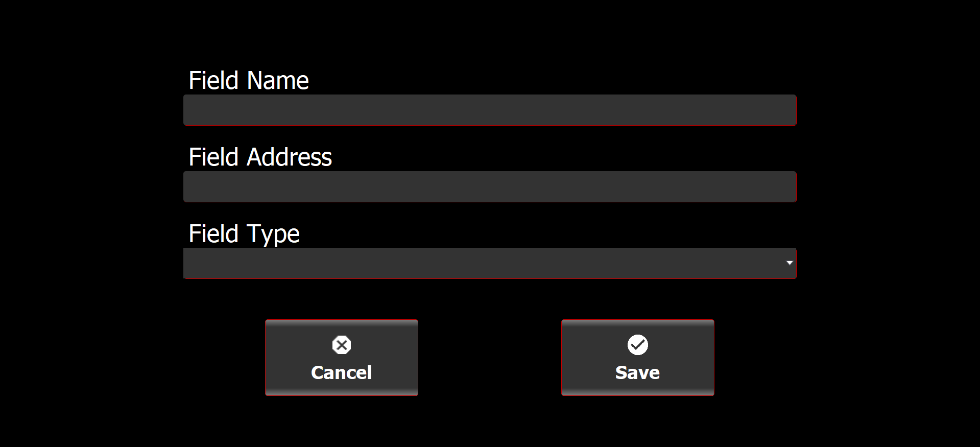Click the Field Type dropdown arrow
This screenshot has width=980, height=447.
tap(789, 263)
